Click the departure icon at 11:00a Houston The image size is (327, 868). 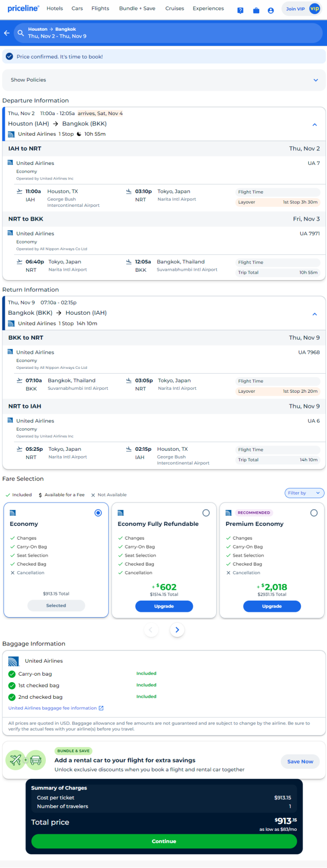(20, 191)
